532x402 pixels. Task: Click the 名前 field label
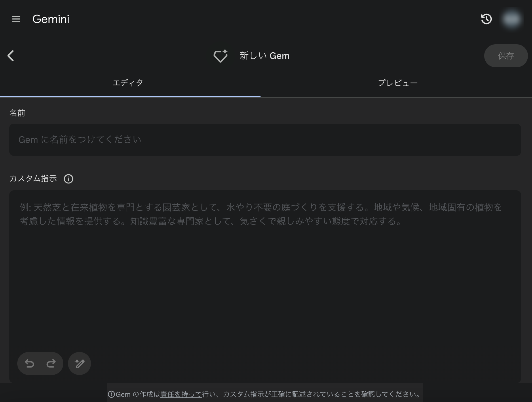[17, 113]
